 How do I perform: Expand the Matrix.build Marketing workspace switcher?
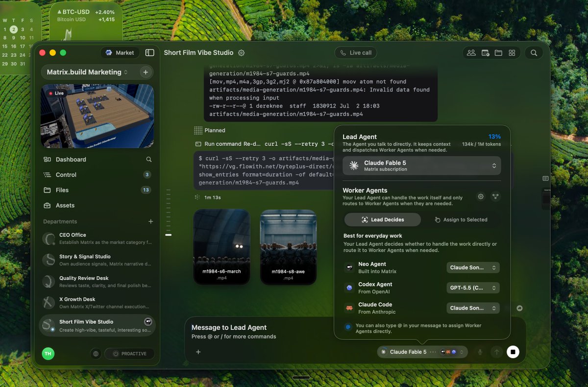pos(88,72)
